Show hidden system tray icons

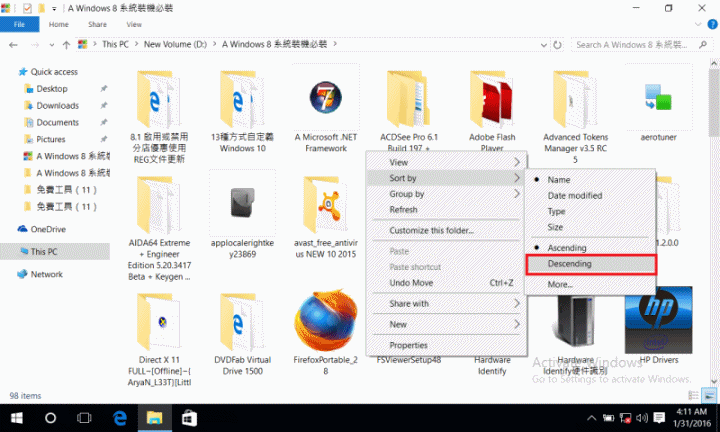[591, 418]
